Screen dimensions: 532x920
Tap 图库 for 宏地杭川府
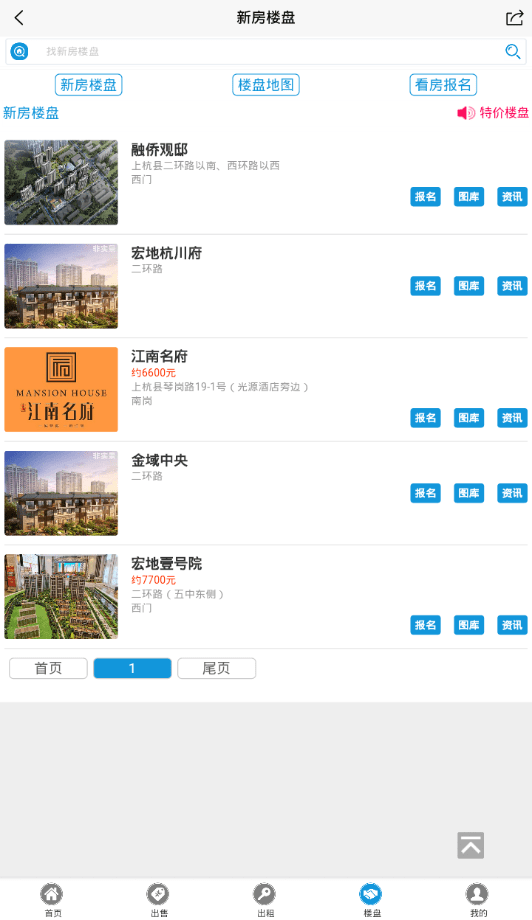click(x=469, y=286)
